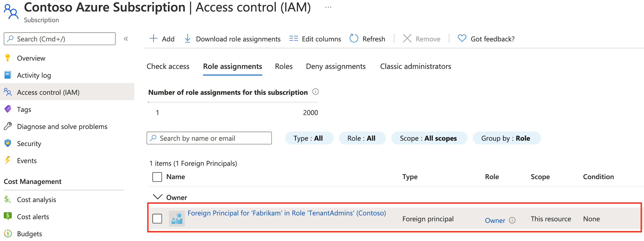Click Download role assignments
The image size is (644, 241).
(x=232, y=39)
